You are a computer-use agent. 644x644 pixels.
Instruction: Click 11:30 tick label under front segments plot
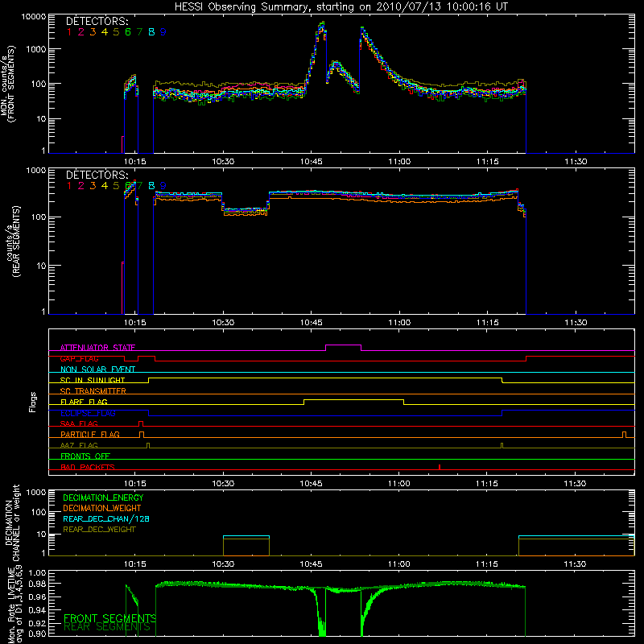tap(576, 162)
